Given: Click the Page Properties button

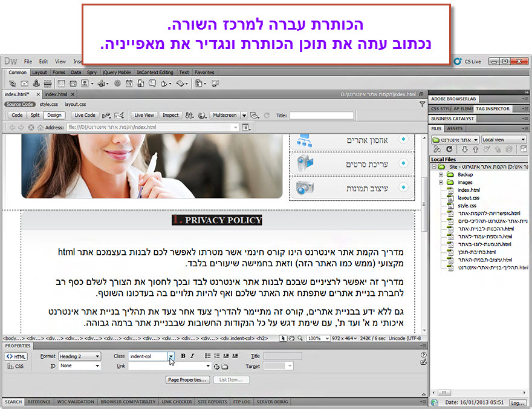Looking at the screenshot, I should (187, 379).
